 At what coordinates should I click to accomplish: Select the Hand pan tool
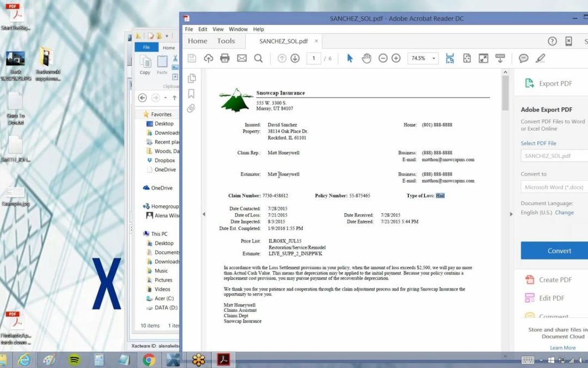366,58
